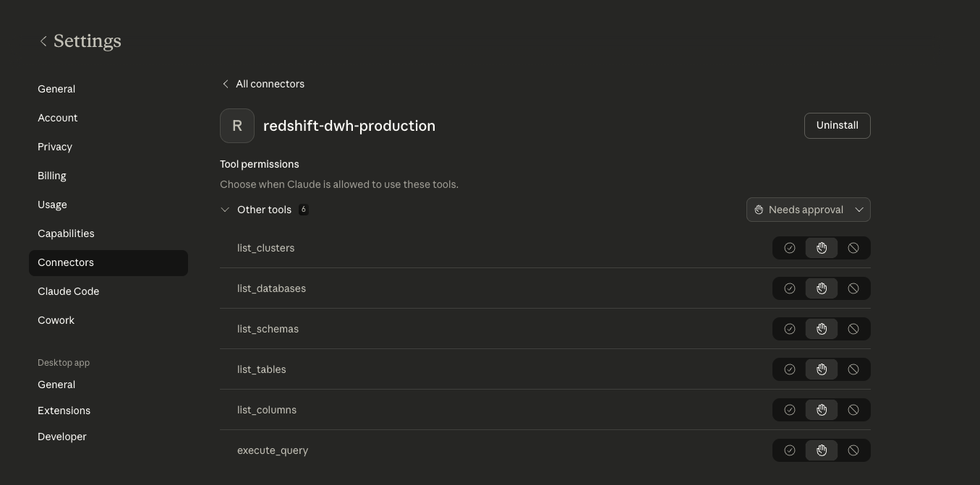980x485 pixels.
Task: Block the list_columns tool (prohibit icon)
Action: point(853,410)
